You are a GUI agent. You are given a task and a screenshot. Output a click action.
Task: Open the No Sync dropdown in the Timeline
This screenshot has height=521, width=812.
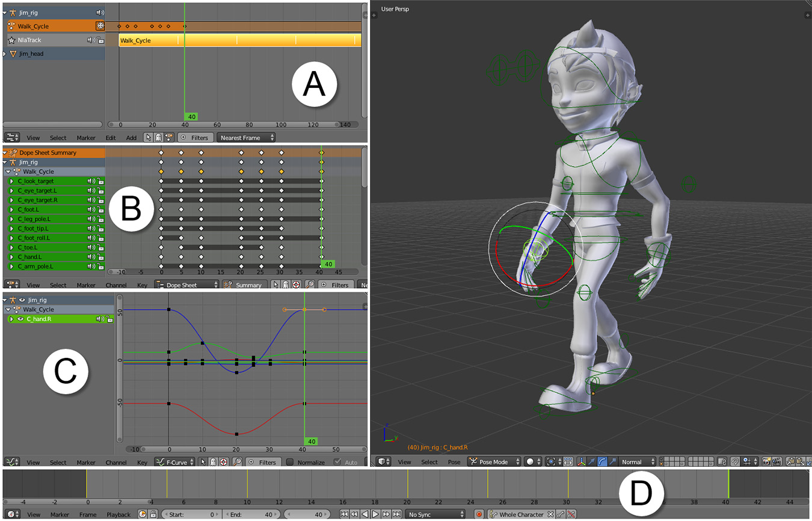click(x=435, y=514)
